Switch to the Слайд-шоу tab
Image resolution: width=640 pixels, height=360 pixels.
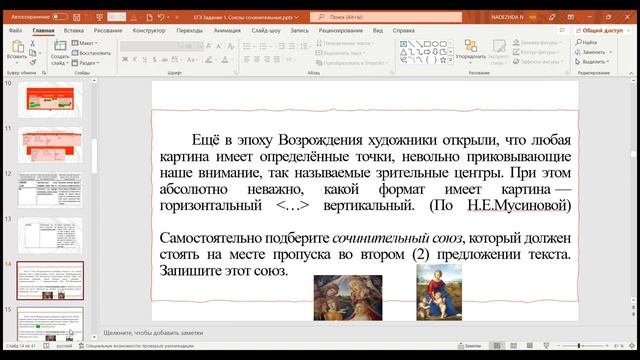[x=266, y=31]
